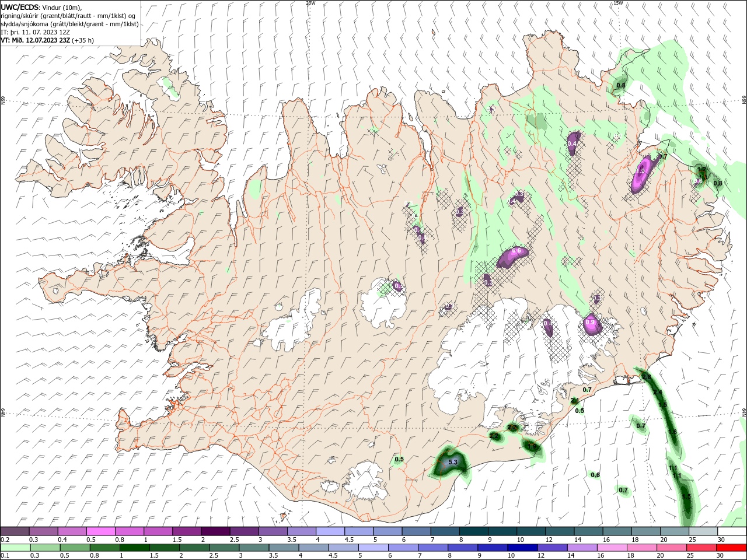This screenshot has height=560, width=747.
Task: Click the dark plum swatch before 0.3 in upper legend
Action: click(x=15, y=531)
